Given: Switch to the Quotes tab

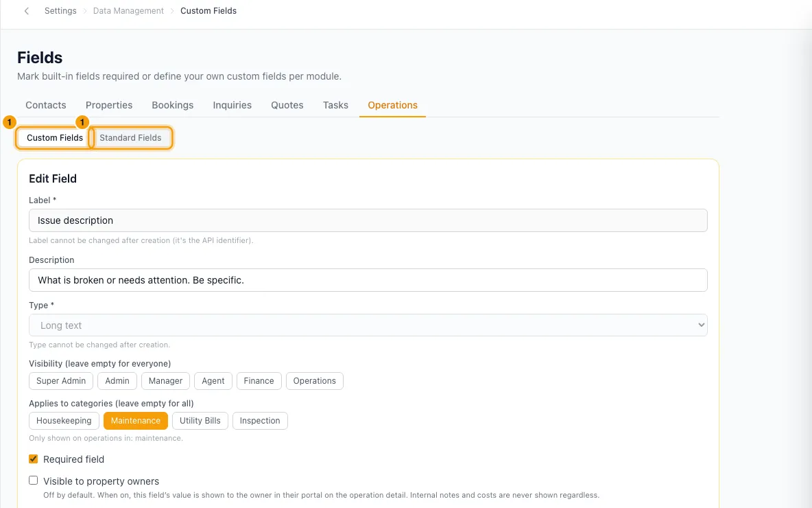Looking at the screenshot, I should pyautogui.click(x=287, y=105).
